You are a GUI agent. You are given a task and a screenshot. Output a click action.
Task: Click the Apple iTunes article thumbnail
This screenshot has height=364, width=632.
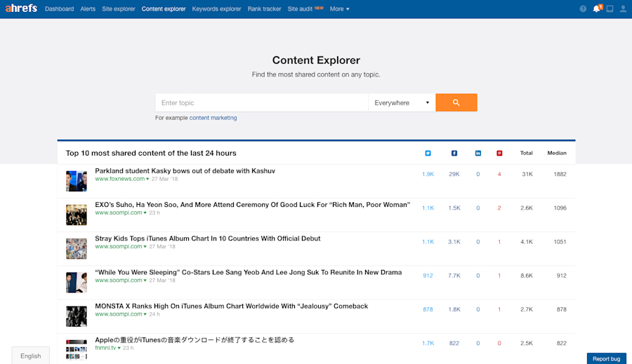pyautogui.click(x=77, y=349)
